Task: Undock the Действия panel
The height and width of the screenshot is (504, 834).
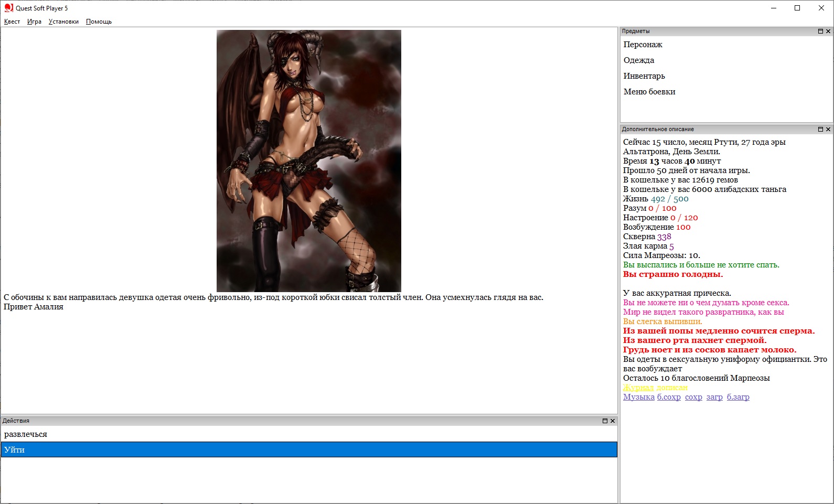Action: [605, 421]
